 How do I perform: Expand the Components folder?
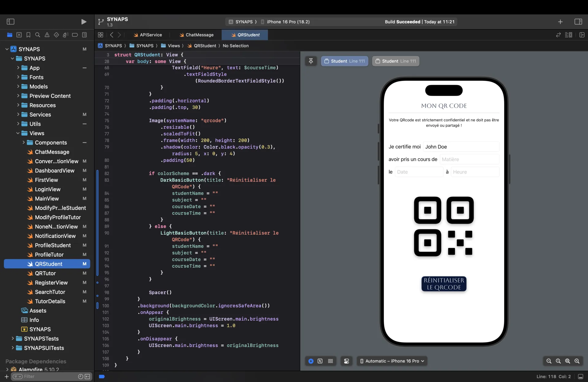[x=24, y=143]
